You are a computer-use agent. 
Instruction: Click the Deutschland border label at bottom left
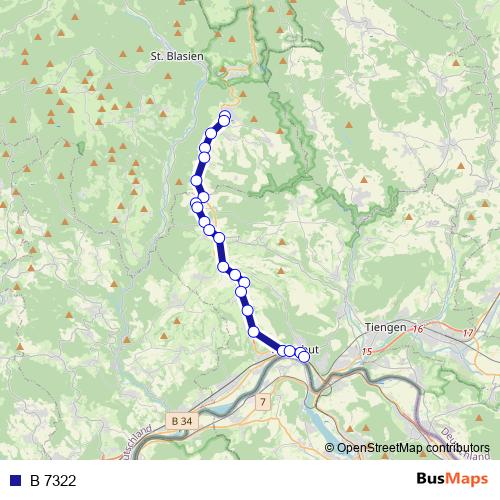point(137,441)
